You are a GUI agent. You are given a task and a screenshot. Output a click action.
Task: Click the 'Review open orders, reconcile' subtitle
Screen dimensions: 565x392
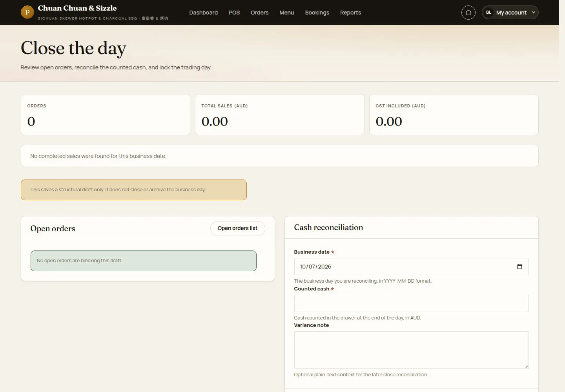coord(116,67)
